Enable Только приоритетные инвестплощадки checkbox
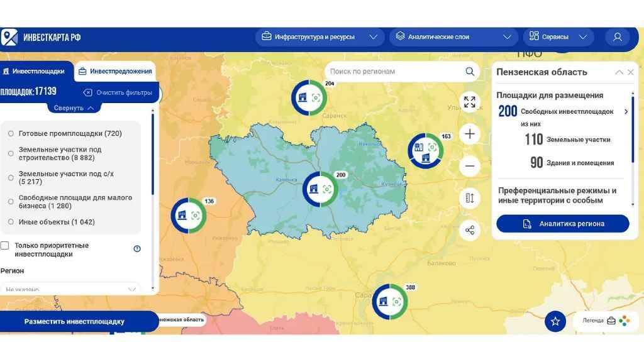This screenshot has width=644, height=362. (5, 246)
